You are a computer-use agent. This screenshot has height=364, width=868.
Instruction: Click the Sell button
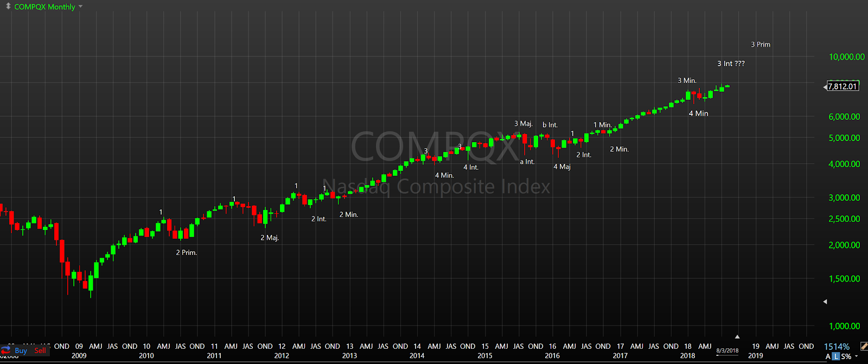[x=40, y=350]
